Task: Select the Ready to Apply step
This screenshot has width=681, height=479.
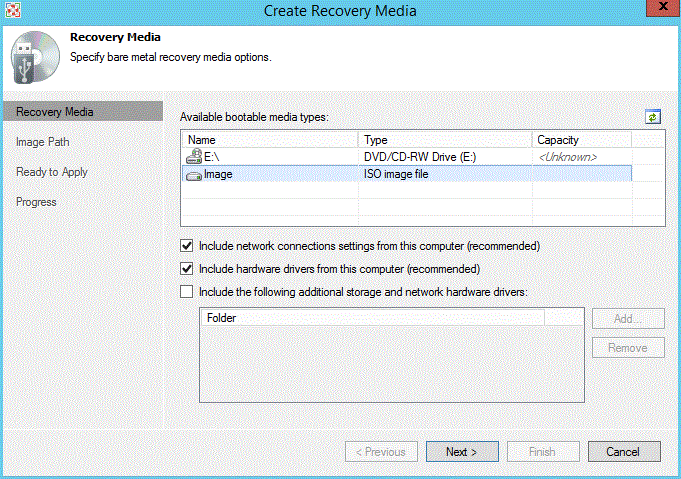Action: [x=52, y=172]
